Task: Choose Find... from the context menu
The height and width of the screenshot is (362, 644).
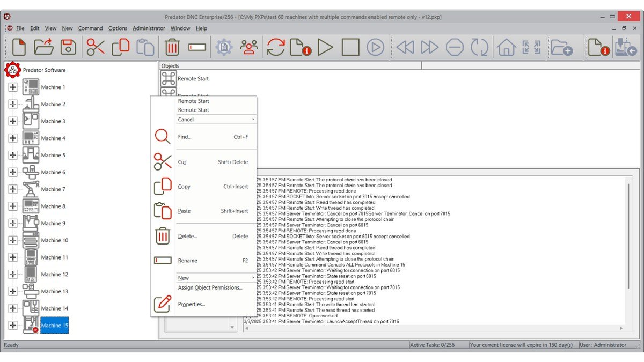Action: 204,137
